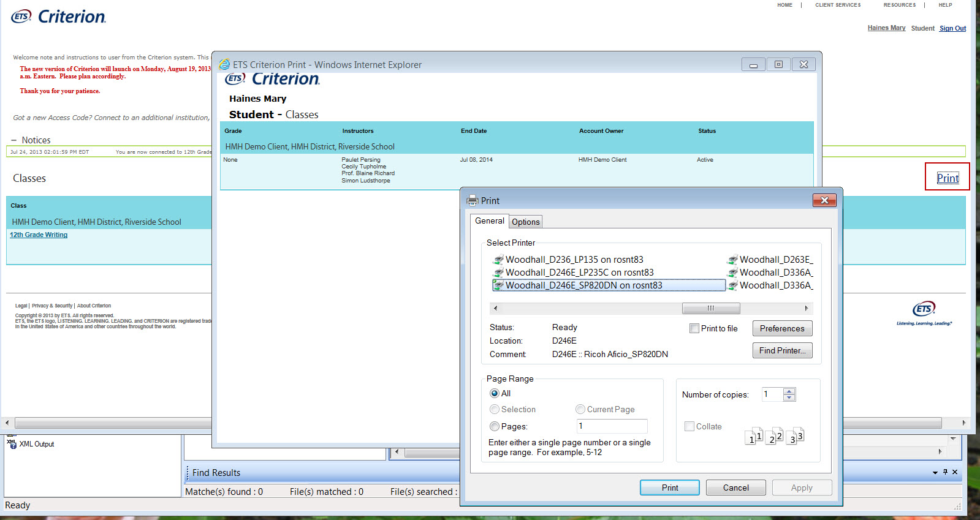Open the HELP menu

pos(945,5)
